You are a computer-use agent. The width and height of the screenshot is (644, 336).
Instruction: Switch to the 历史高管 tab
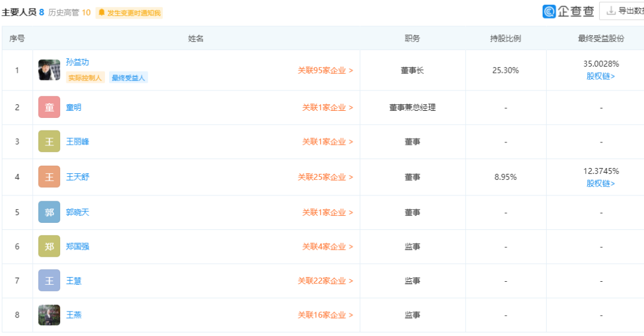69,13
